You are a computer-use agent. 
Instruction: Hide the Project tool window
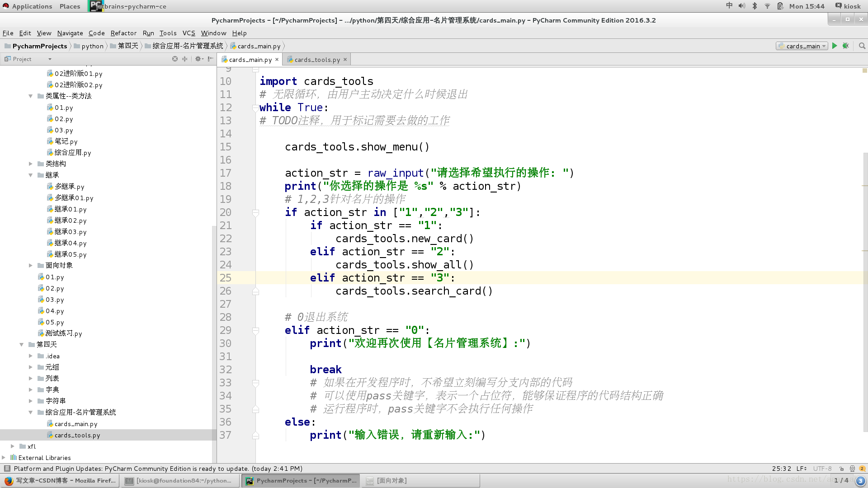pyautogui.click(x=210, y=59)
